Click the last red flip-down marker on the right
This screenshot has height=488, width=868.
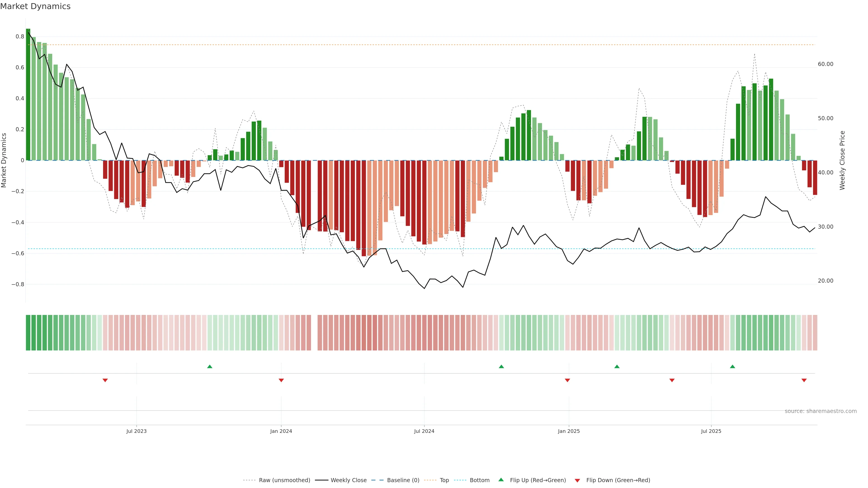[804, 380]
